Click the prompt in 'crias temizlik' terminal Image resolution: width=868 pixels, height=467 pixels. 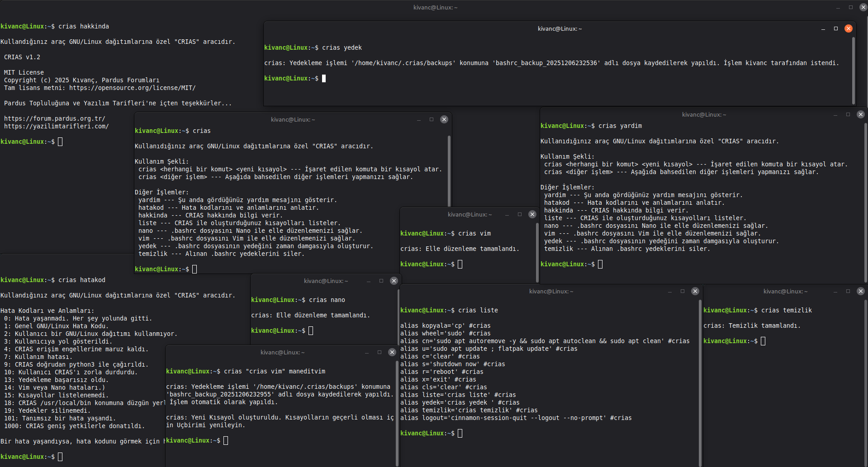pos(763,341)
